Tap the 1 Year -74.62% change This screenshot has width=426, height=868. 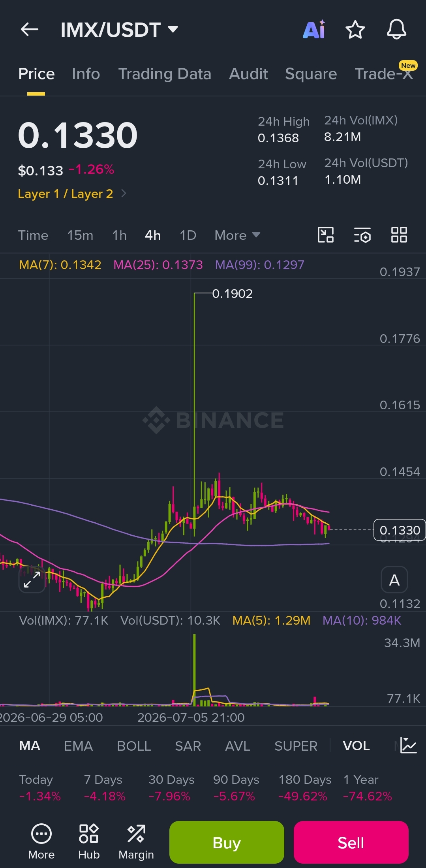pos(368,788)
